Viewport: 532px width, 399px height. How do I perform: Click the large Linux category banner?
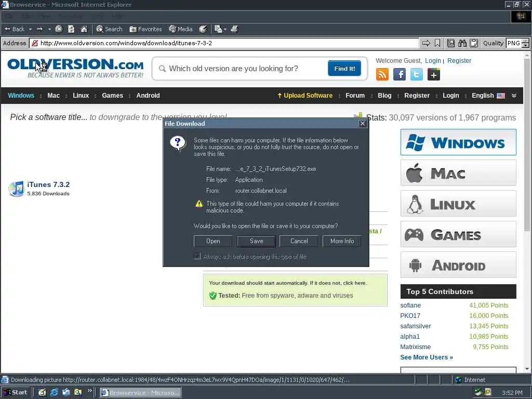point(458,204)
